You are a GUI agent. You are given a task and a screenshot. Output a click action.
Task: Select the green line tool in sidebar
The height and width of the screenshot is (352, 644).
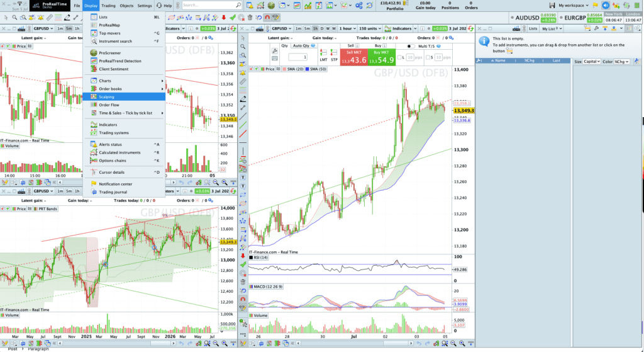pos(243,125)
